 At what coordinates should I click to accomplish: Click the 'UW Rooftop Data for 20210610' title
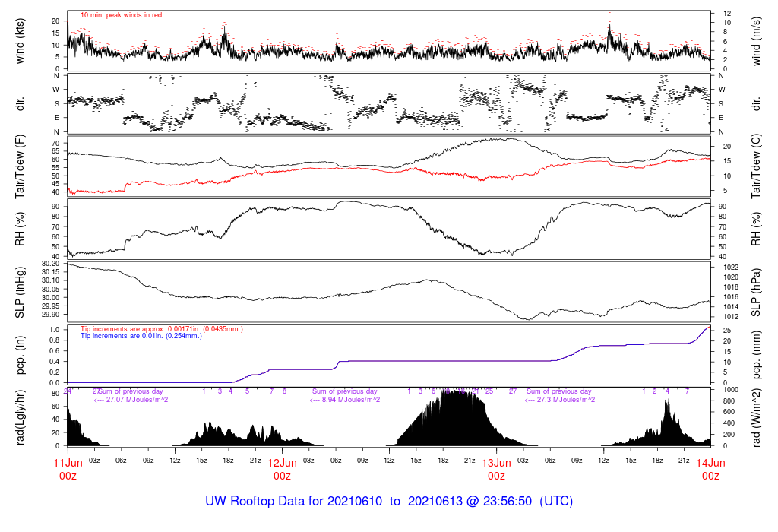coord(294,502)
